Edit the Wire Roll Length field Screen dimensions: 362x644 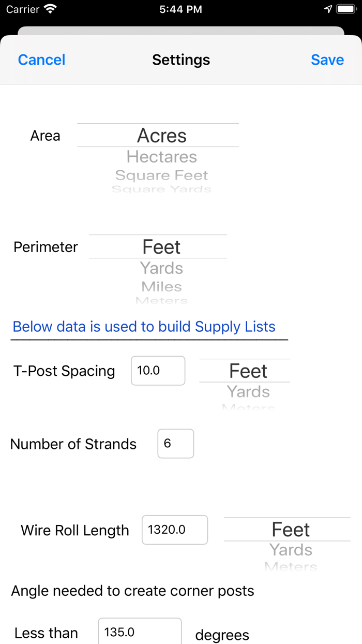point(175,530)
